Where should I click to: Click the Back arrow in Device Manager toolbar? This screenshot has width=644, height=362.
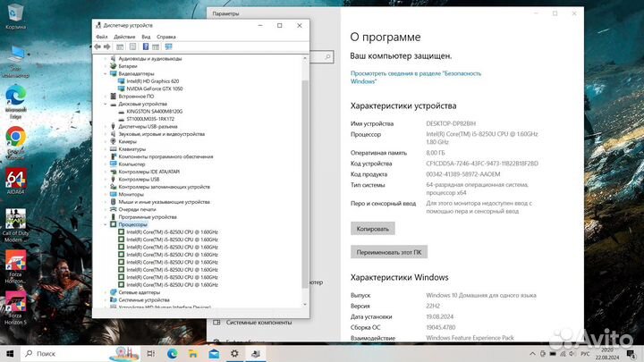[97, 46]
